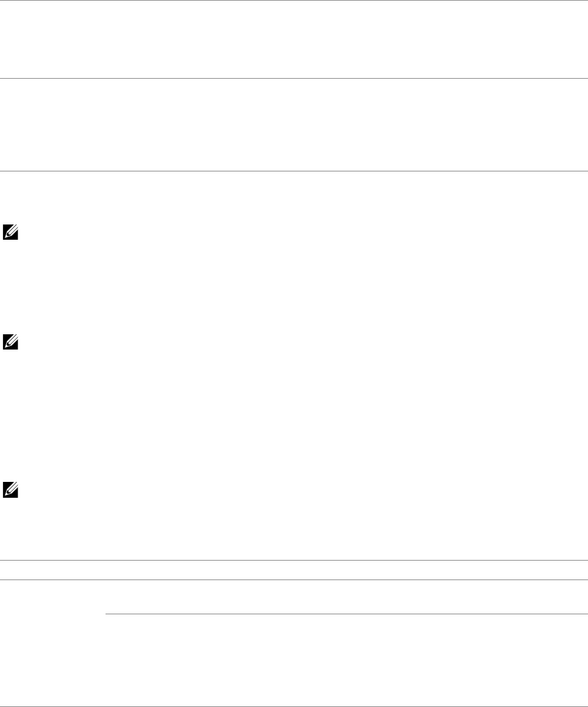Click the first note pencil icon

(10, 232)
